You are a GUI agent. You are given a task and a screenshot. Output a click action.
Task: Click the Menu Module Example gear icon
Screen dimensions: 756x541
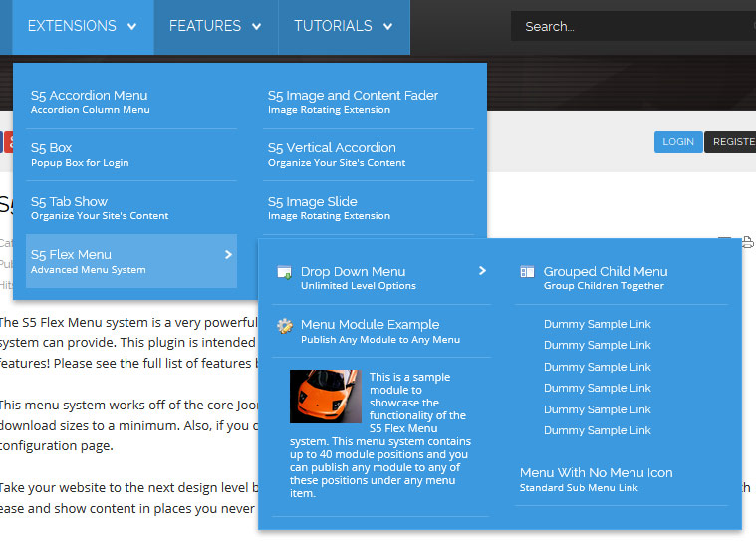tap(285, 326)
